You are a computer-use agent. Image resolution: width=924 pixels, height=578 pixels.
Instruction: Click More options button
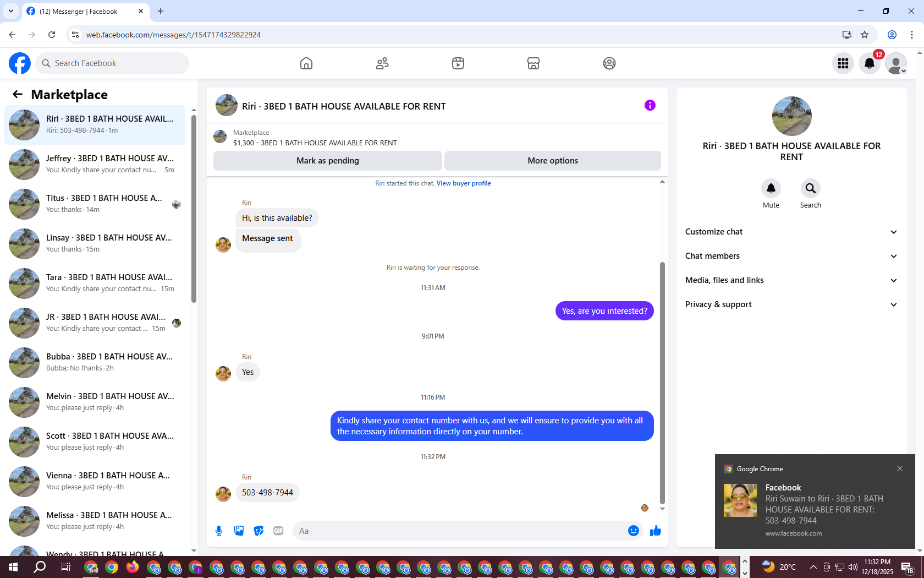click(553, 161)
